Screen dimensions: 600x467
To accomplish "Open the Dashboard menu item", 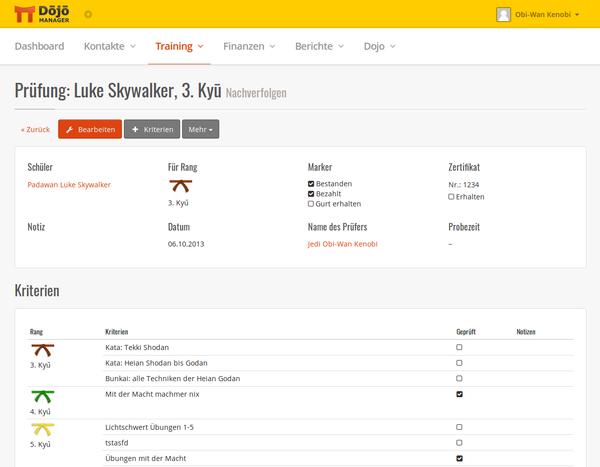I will 40,47.
